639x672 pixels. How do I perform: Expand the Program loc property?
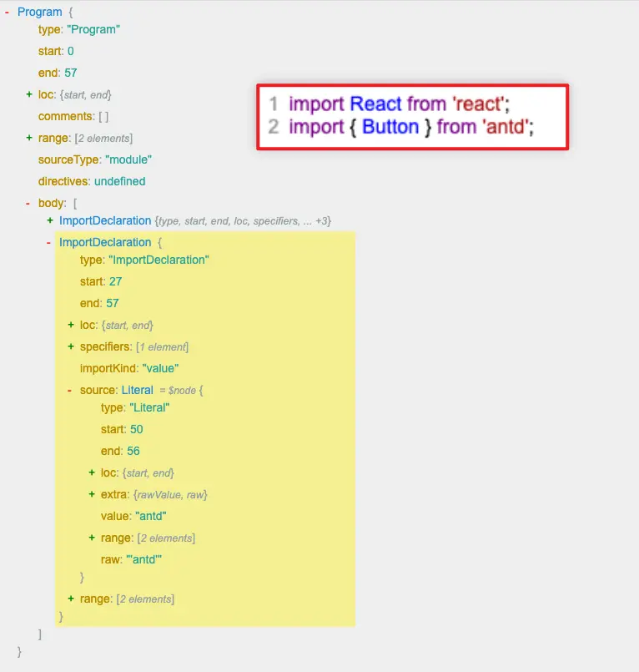(x=29, y=94)
